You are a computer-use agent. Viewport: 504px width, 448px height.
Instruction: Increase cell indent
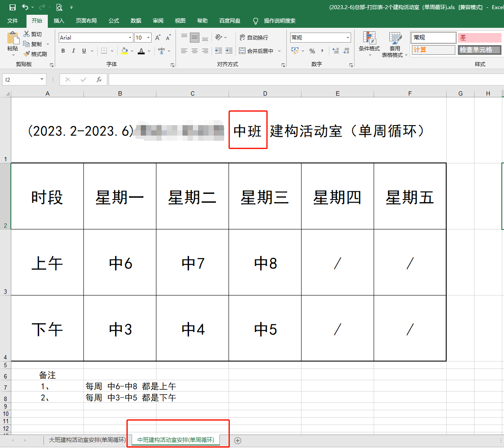229,51
